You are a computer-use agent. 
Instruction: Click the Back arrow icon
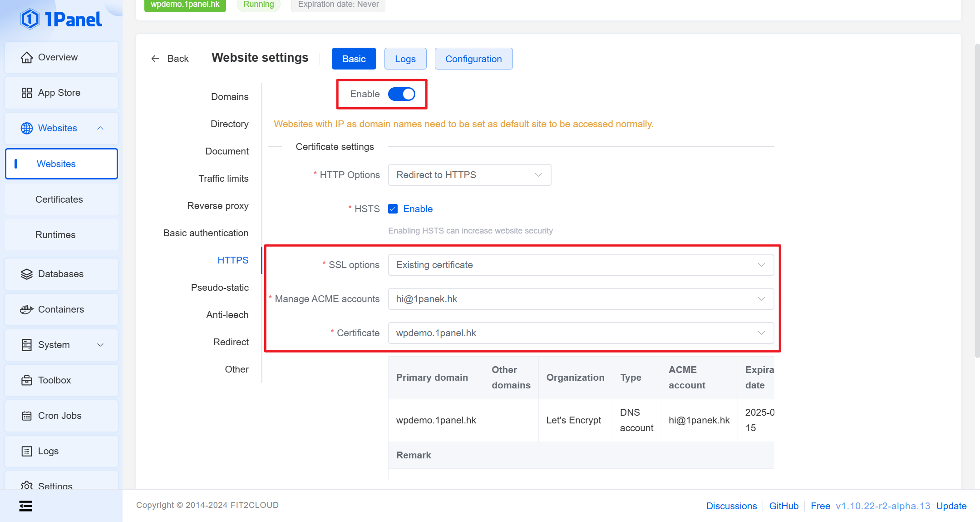[155, 59]
